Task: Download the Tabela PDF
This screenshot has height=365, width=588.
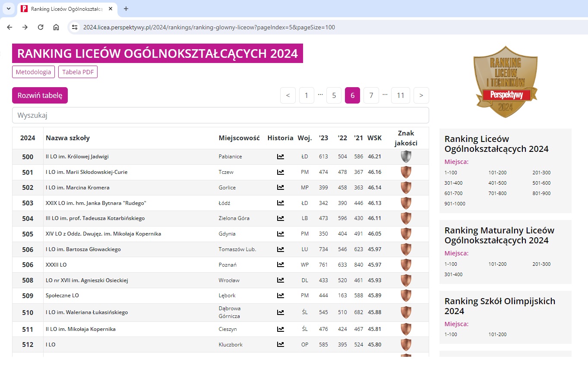Action: [x=78, y=72]
